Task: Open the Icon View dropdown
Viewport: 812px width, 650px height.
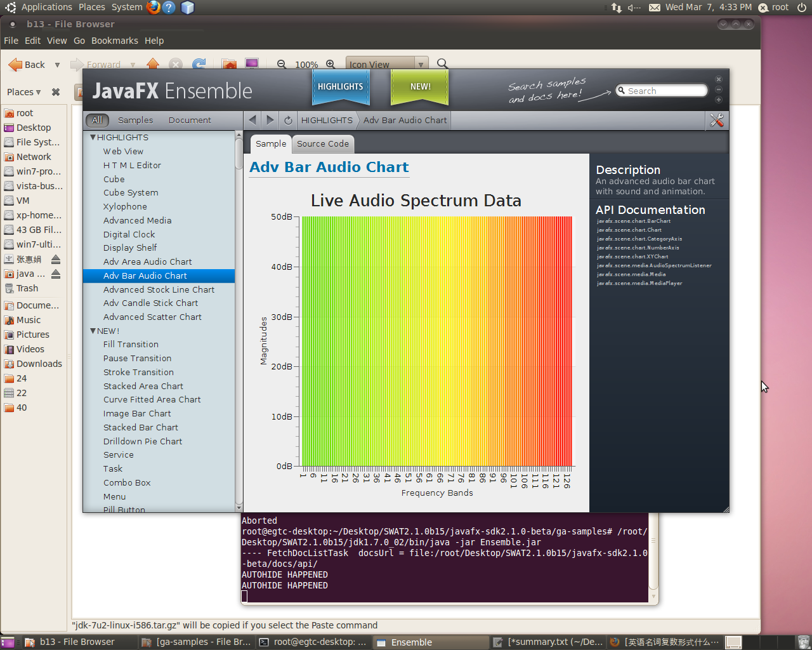Action: coord(420,64)
